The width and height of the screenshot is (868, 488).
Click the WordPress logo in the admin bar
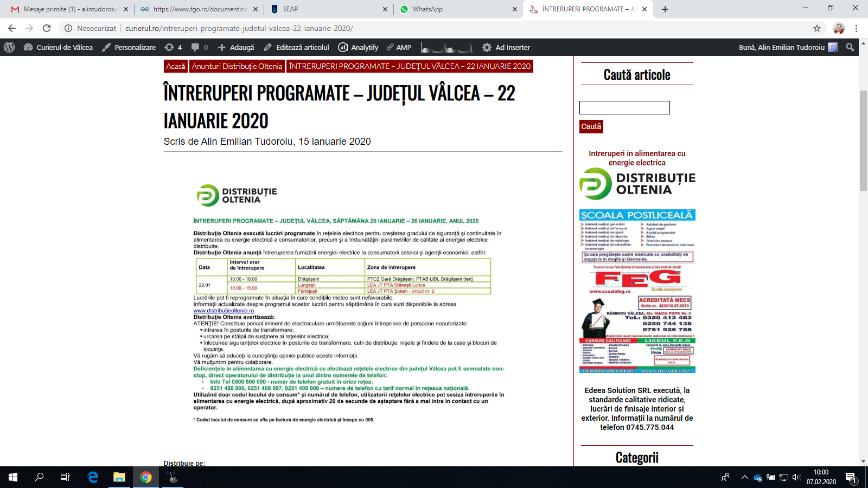coord(9,47)
